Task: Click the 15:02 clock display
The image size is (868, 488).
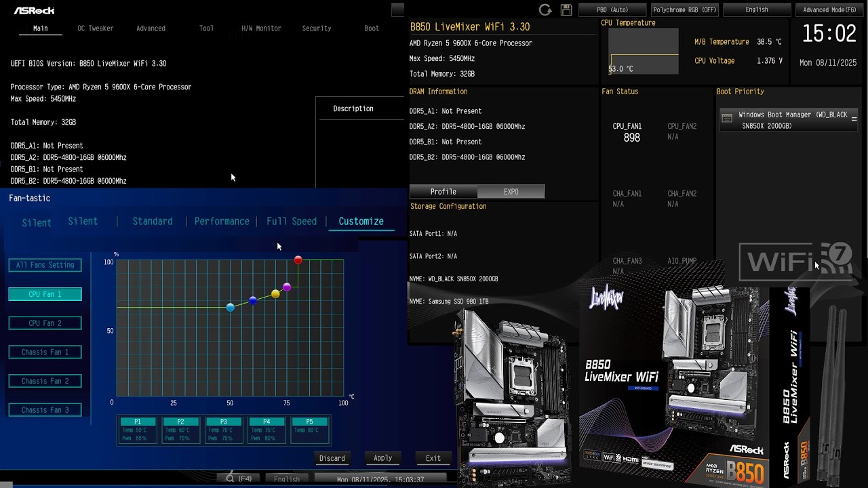Action: (829, 33)
